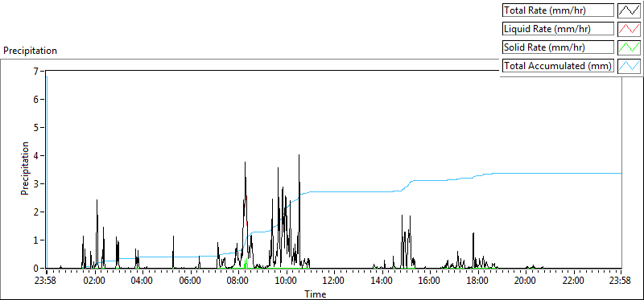Click the 02:00 time axis label
Image resolution: width=644 pixels, height=300 pixels.
[95, 282]
